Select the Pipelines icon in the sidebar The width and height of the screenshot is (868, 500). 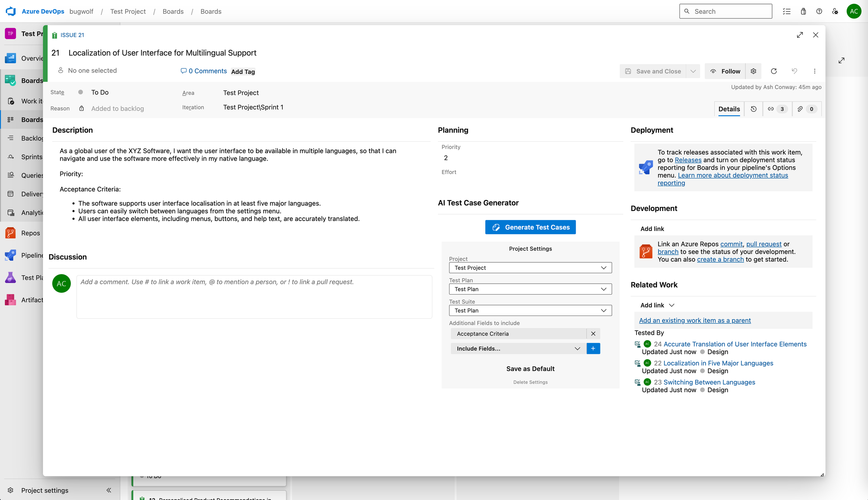pos(10,255)
